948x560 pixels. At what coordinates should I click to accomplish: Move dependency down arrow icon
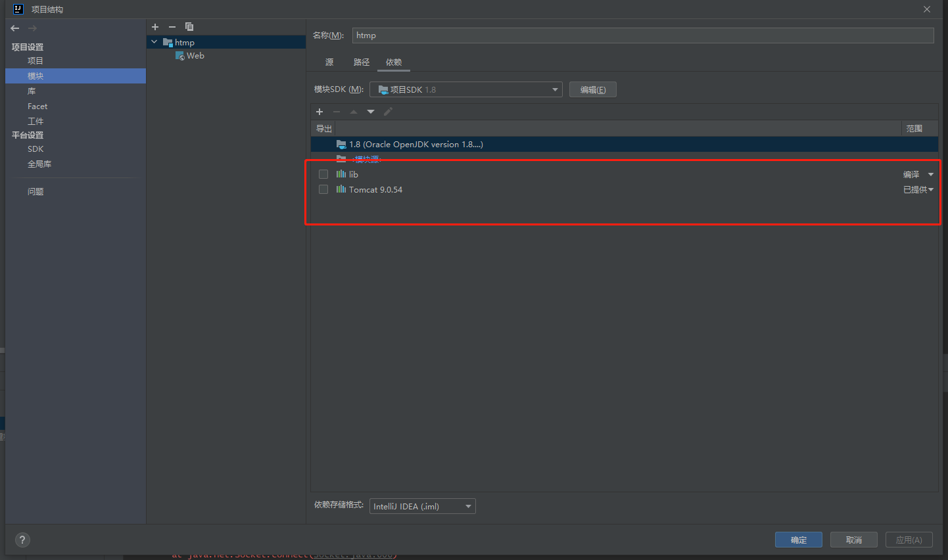click(x=371, y=112)
